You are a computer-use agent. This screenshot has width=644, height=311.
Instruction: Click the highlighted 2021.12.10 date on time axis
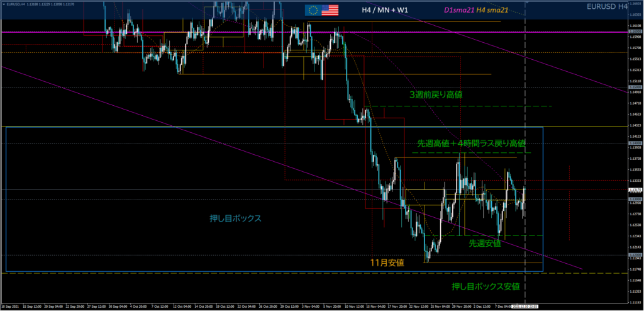[x=525, y=308]
